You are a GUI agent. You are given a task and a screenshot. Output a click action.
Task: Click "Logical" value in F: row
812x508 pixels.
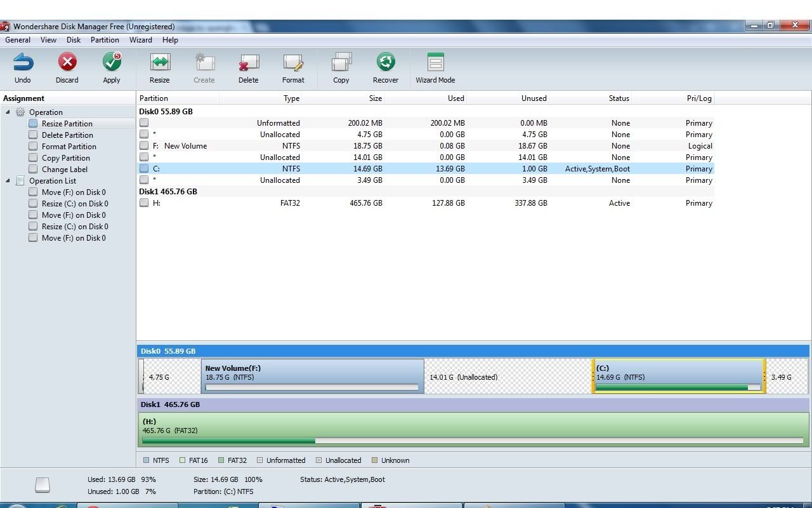pyautogui.click(x=700, y=146)
